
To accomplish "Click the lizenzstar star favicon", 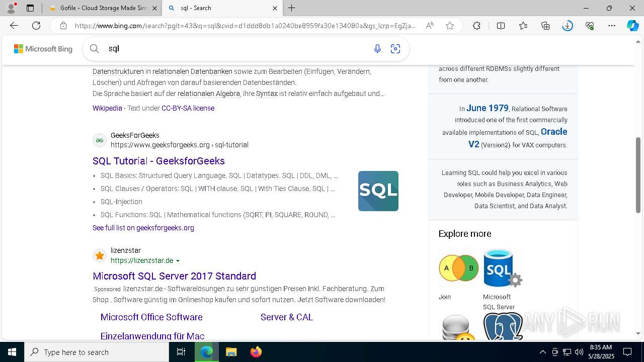I will [x=100, y=255].
